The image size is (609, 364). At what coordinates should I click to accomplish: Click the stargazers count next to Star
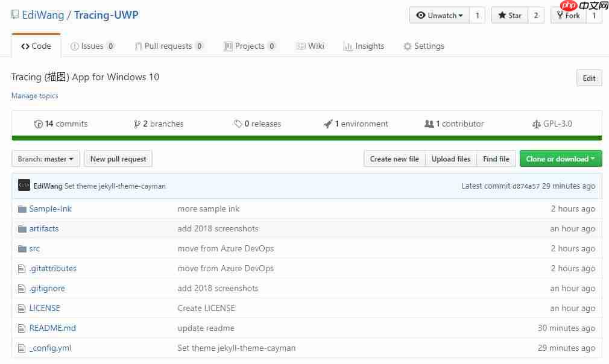tap(536, 15)
